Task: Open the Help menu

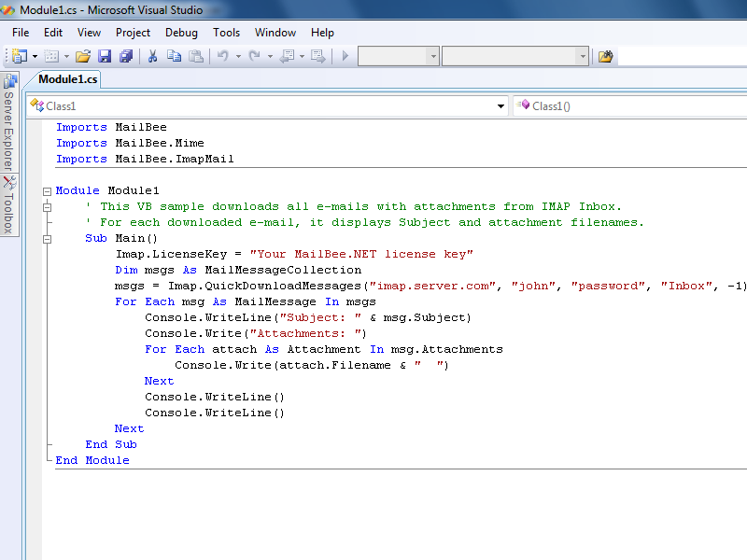Action: (x=322, y=33)
